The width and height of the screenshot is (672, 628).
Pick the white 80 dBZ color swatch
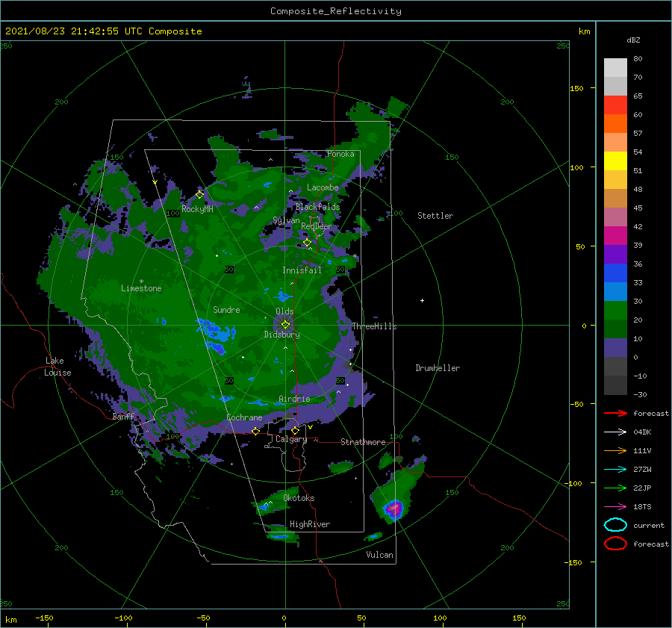[x=615, y=67]
